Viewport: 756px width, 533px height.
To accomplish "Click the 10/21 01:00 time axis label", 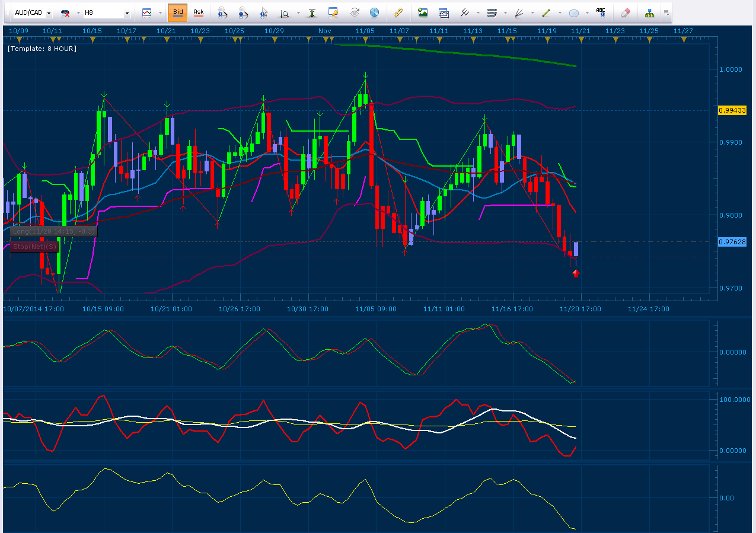I will [171, 309].
